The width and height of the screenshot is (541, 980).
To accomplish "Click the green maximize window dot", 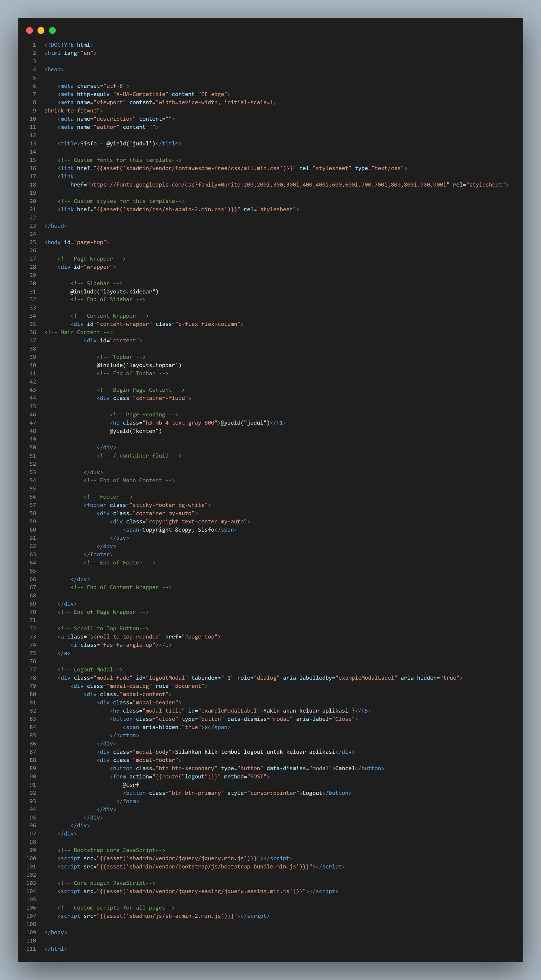I will [52, 30].
